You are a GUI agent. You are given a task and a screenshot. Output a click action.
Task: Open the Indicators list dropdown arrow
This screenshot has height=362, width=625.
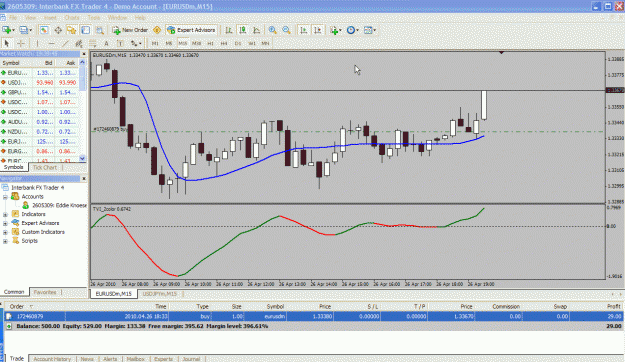(x=341, y=30)
